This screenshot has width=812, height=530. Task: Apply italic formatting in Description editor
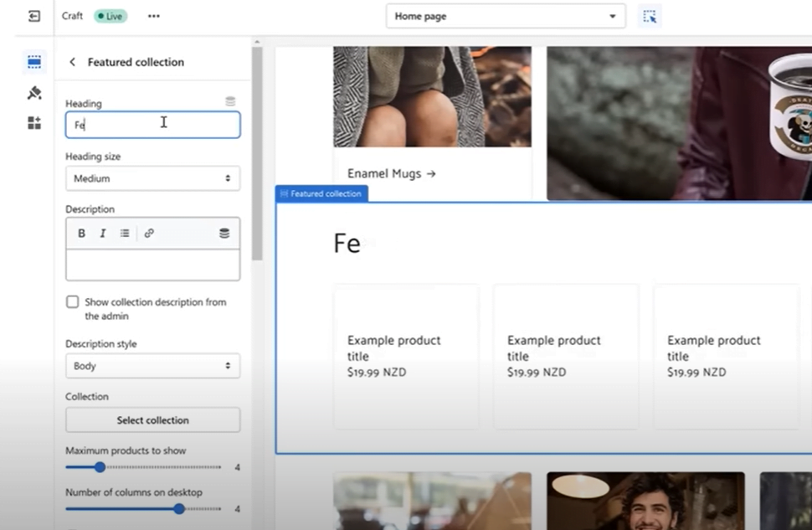(103, 234)
